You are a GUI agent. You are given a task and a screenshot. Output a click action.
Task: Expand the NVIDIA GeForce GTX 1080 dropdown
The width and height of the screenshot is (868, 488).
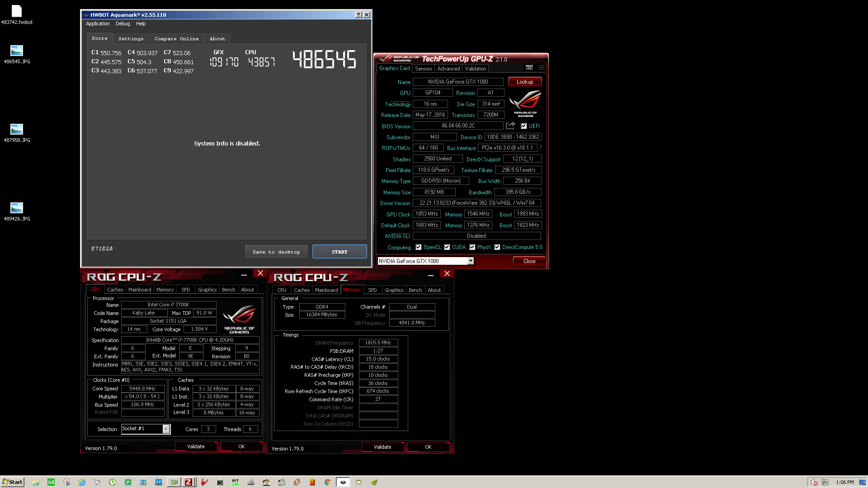(471, 261)
